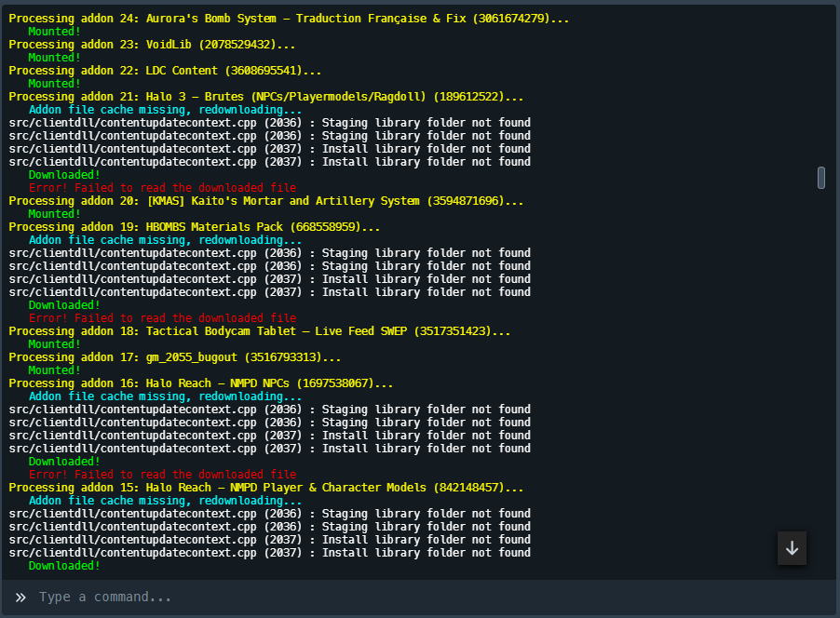Click the VoidLib addon 23 log line
Viewport: 840px width, 618px height.
pos(152,45)
